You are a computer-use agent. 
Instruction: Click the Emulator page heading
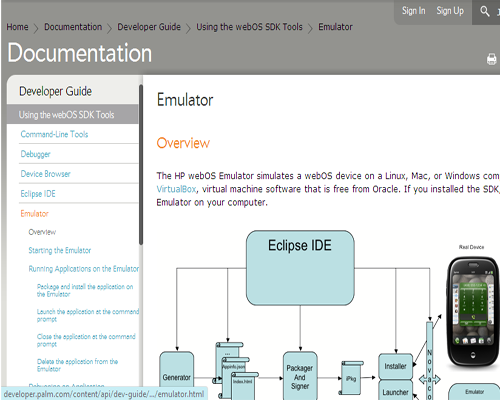[x=185, y=100]
